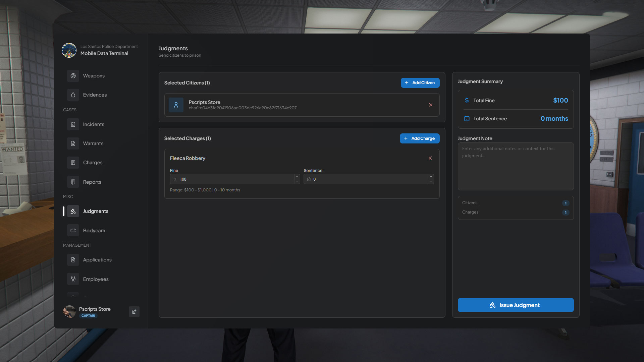The width and height of the screenshot is (644, 362).
Task: Go to Weapons menu item
Action: click(x=94, y=76)
